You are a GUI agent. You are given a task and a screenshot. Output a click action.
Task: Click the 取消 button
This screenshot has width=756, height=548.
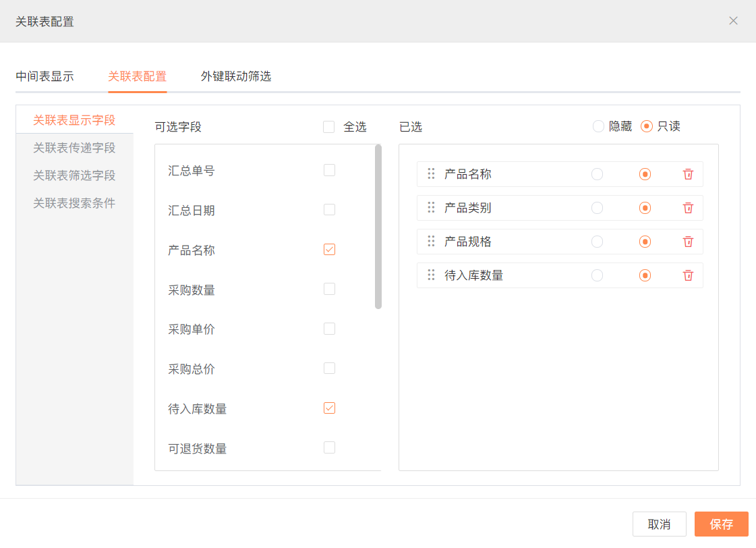tap(659, 524)
